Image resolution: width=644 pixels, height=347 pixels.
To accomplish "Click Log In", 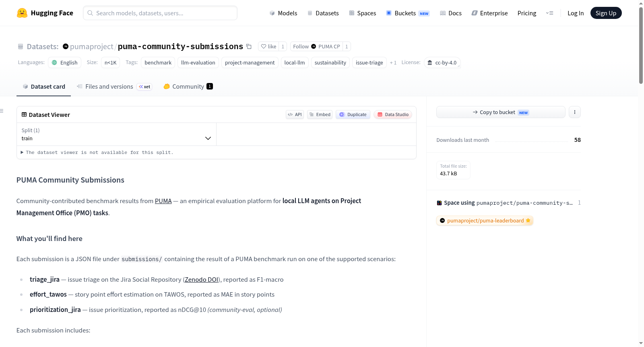I will (576, 13).
